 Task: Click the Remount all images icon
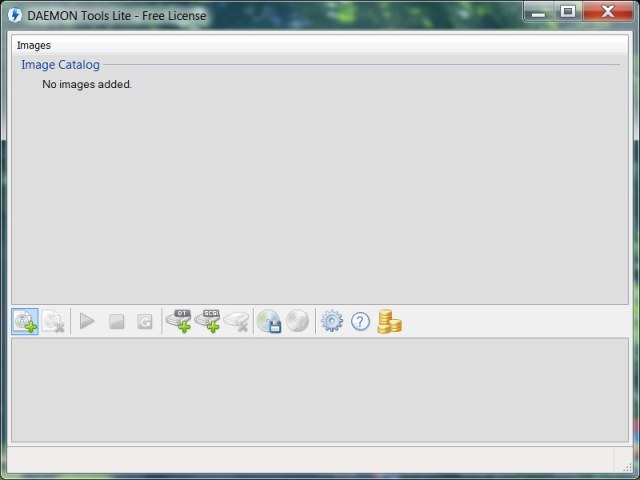click(145, 321)
